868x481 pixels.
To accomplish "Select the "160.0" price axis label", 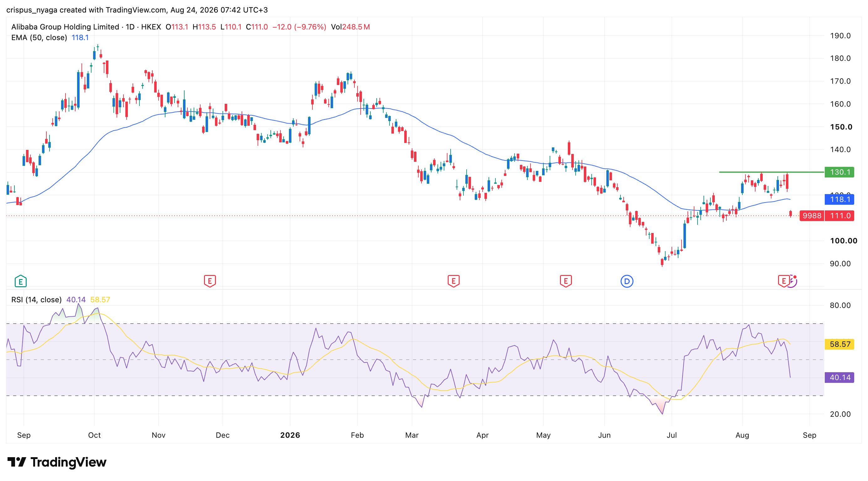I will coord(840,104).
